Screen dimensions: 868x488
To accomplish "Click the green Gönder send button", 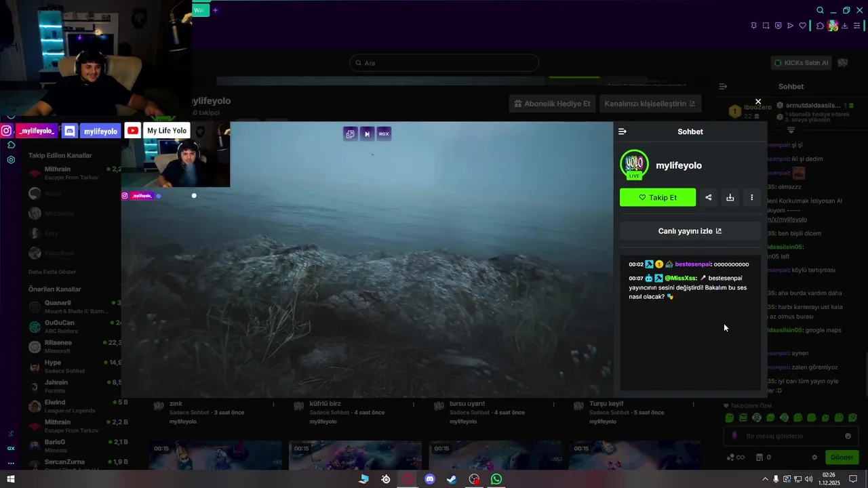I will [842, 457].
